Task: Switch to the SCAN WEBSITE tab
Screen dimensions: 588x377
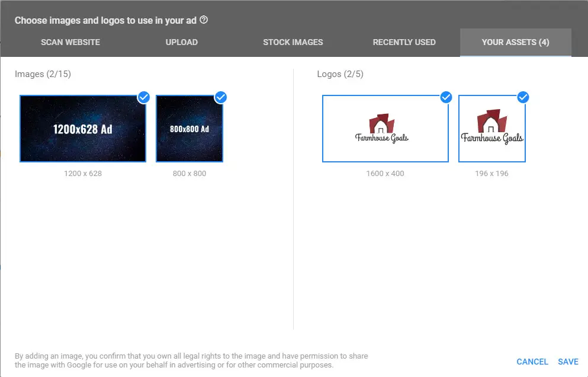Action: coord(70,42)
